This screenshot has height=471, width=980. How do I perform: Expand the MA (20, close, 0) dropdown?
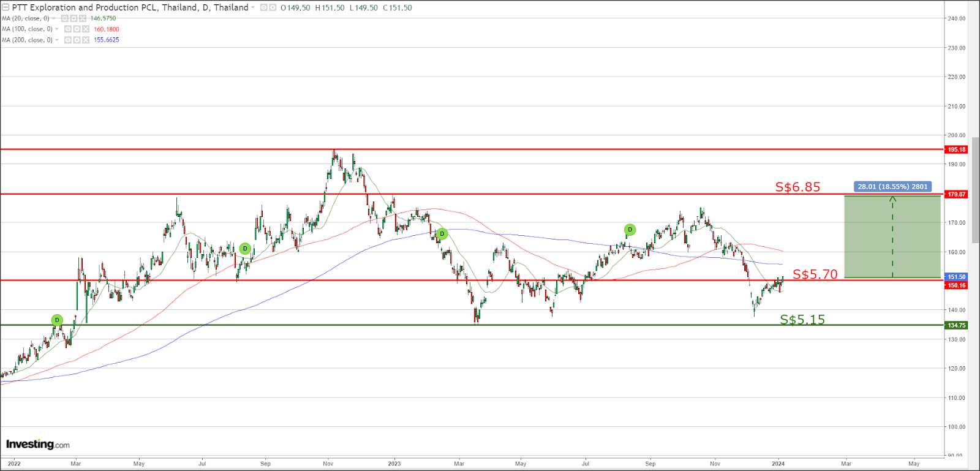(x=54, y=18)
